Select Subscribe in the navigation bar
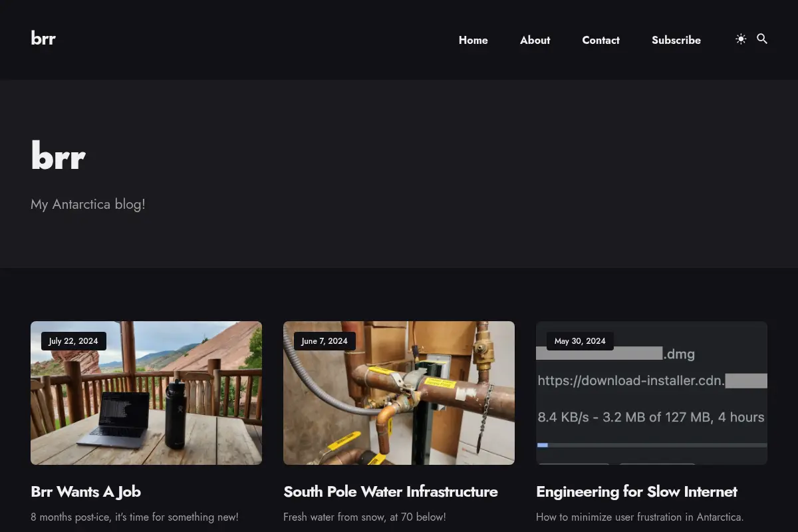The width and height of the screenshot is (798, 532). tap(676, 40)
